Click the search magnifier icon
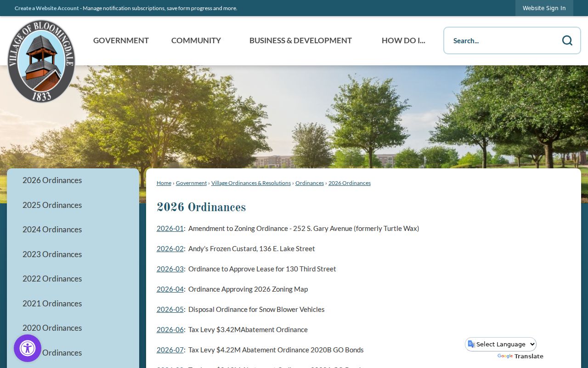The image size is (588, 368). [567, 40]
